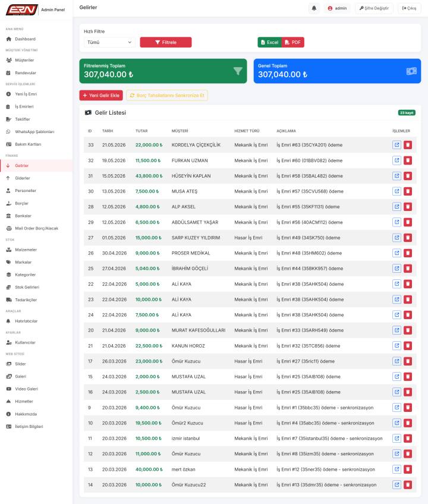Go to Borçlar menu
This screenshot has width=428, height=504.
pos(36,203)
